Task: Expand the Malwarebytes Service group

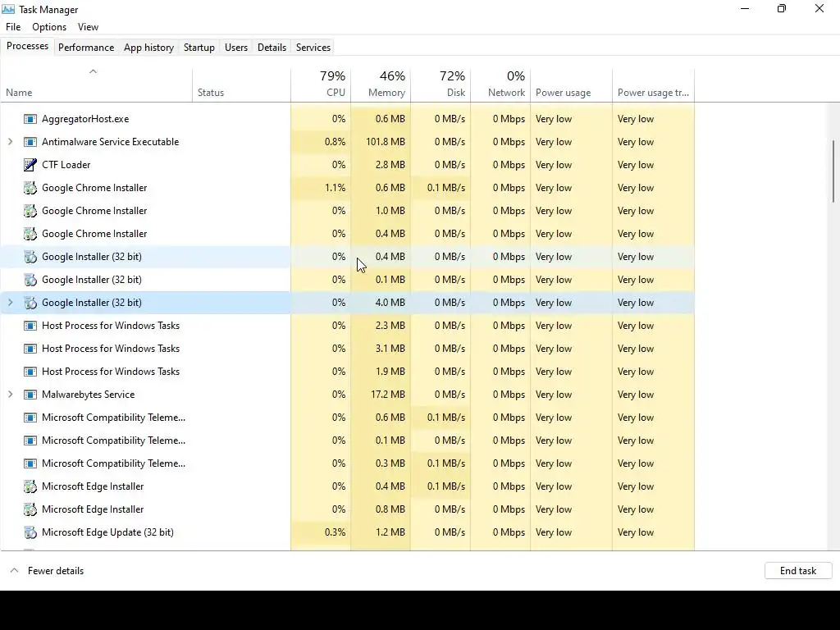Action: [x=10, y=395]
